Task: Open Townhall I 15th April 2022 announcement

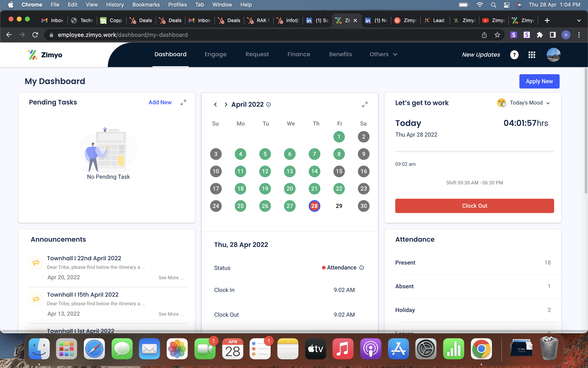Action: (x=83, y=294)
